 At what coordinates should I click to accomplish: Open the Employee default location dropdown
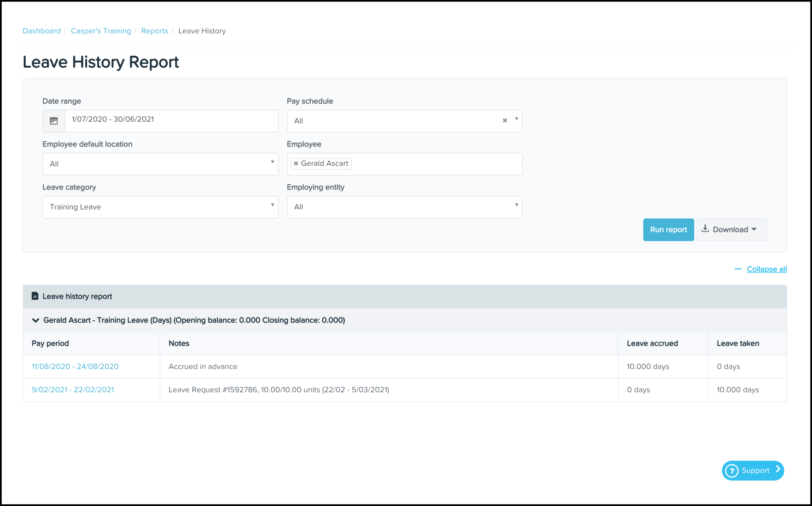(x=160, y=164)
